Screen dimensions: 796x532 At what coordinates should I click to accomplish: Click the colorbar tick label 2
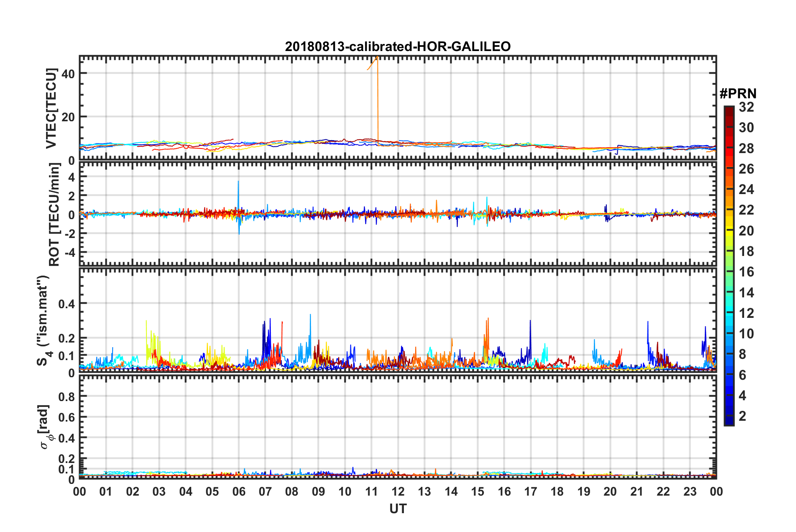(742, 416)
